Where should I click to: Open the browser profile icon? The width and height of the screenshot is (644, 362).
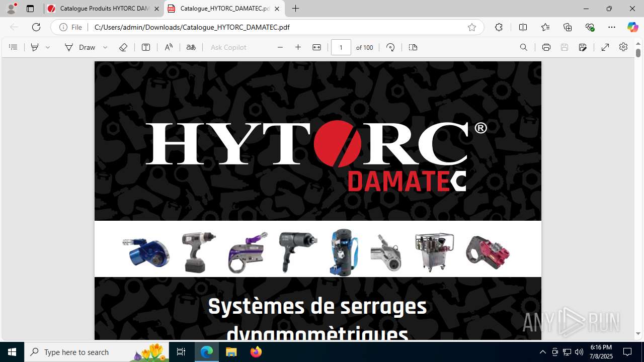coord(11,8)
